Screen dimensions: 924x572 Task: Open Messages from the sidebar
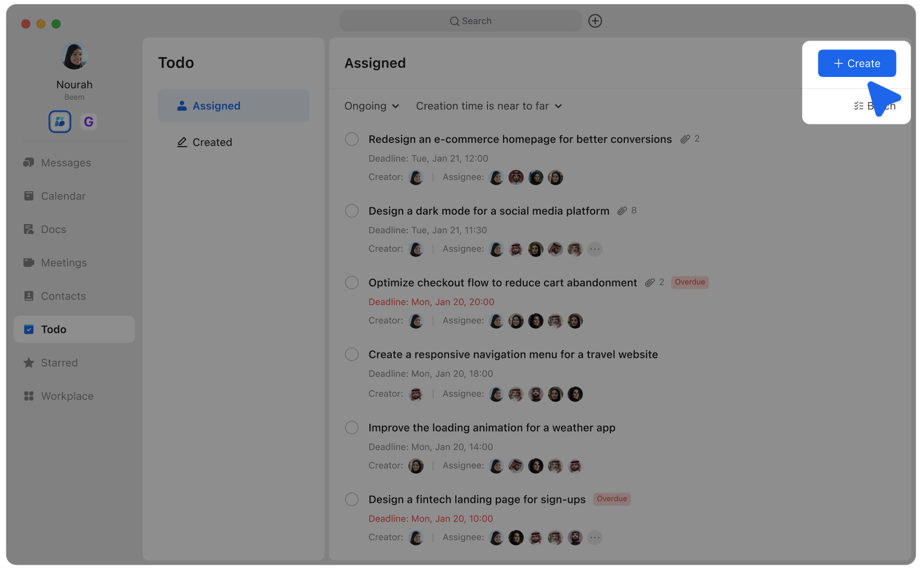point(66,163)
